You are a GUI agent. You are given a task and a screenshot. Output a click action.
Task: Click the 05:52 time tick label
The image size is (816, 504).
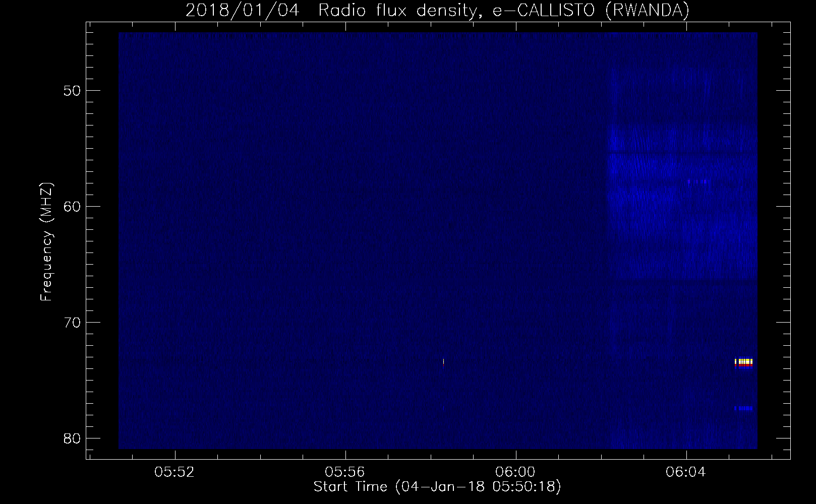tap(174, 472)
